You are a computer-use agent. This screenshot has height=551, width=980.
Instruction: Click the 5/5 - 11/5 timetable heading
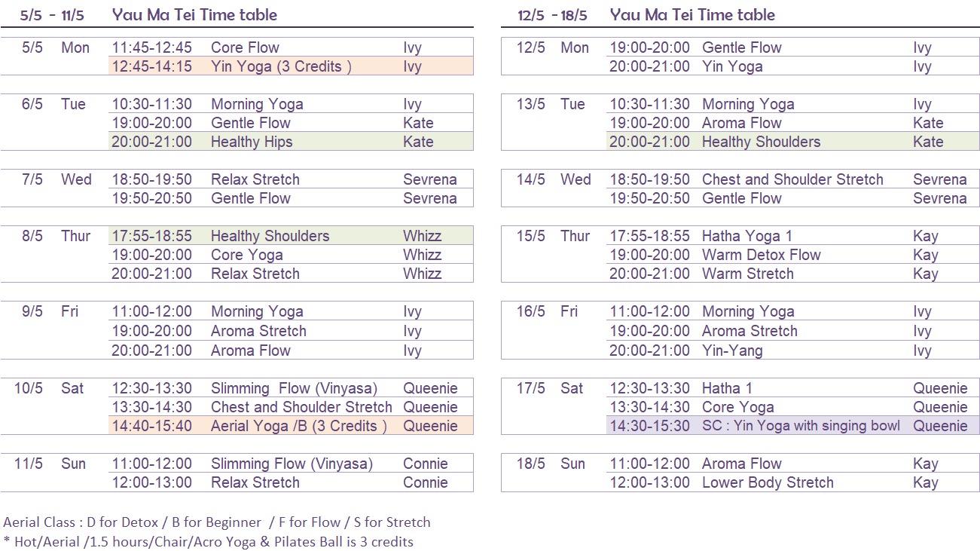pos(149,14)
